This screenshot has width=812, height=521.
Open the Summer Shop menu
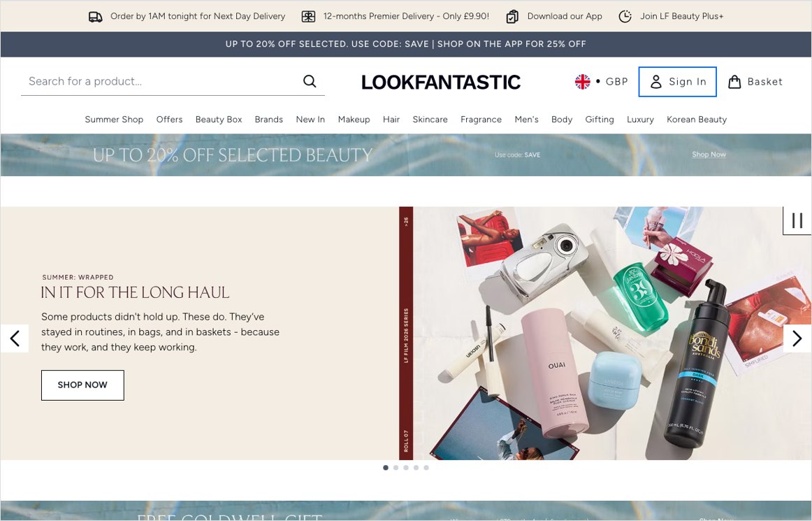114,119
